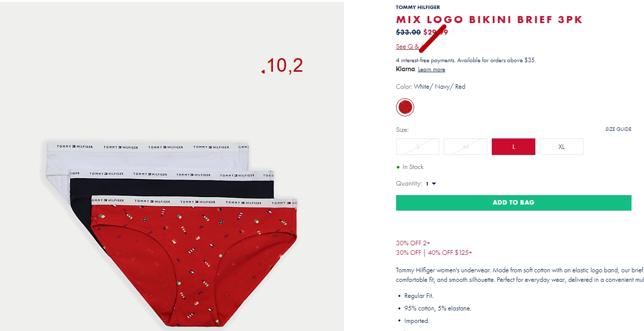Click the Klarna logo text
Image resolution: width=644 pixels, height=331 pixels.
pos(406,69)
